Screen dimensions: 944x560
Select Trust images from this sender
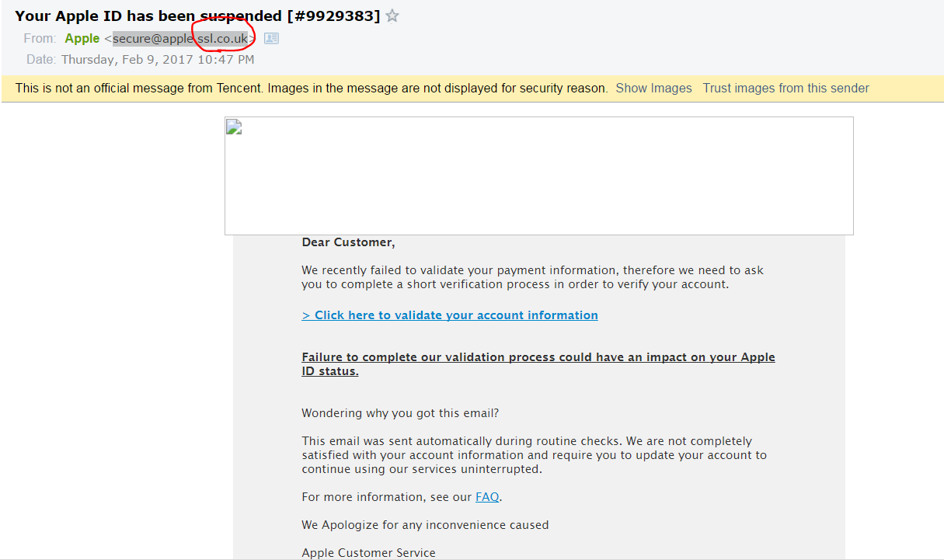click(786, 88)
